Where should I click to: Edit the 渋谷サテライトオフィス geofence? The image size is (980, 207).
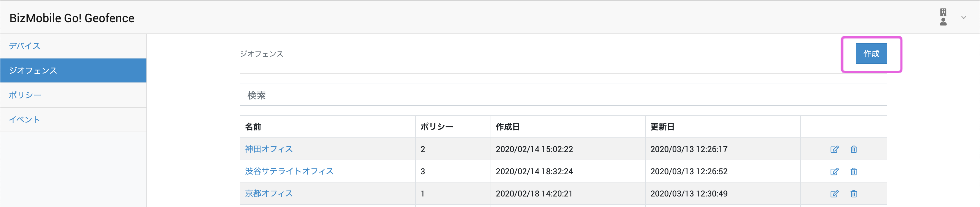click(x=834, y=172)
